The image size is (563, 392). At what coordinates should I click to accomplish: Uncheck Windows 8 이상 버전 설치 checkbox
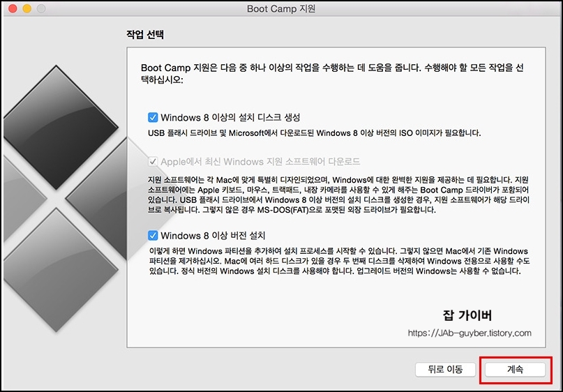pos(153,236)
